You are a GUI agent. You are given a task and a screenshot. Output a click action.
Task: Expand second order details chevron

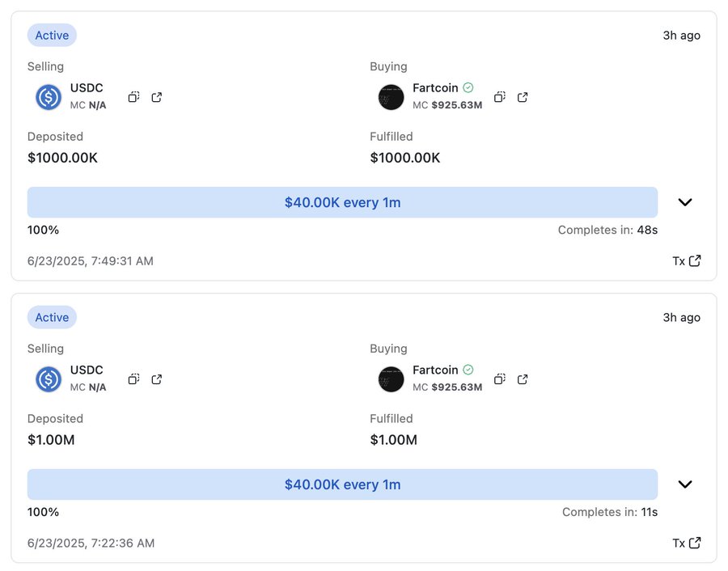[685, 484]
